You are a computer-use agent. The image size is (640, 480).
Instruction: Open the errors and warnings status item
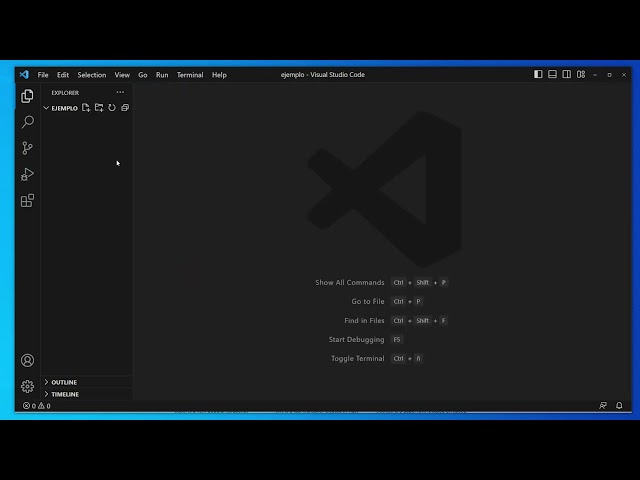click(37, 406)
